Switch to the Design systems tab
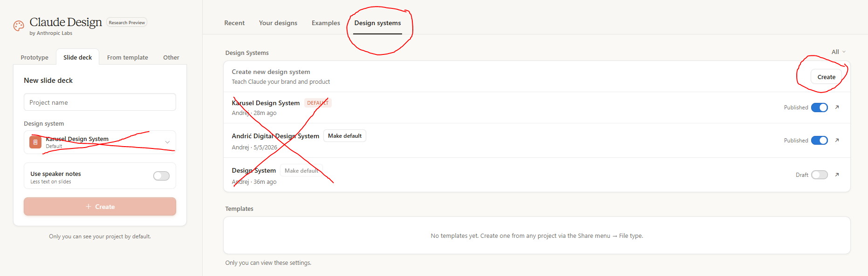868x276 pixels. pyautogui.click(x=377, y=23)
